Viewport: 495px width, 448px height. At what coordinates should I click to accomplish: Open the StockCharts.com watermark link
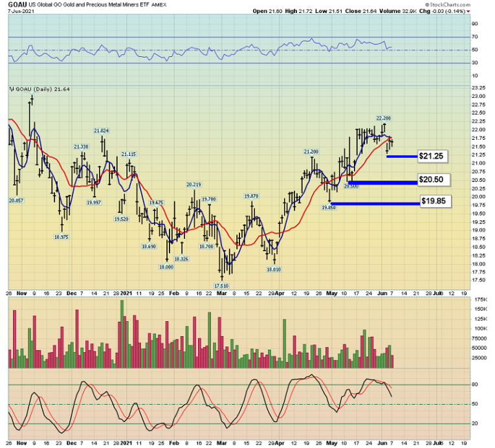[461, 4]
